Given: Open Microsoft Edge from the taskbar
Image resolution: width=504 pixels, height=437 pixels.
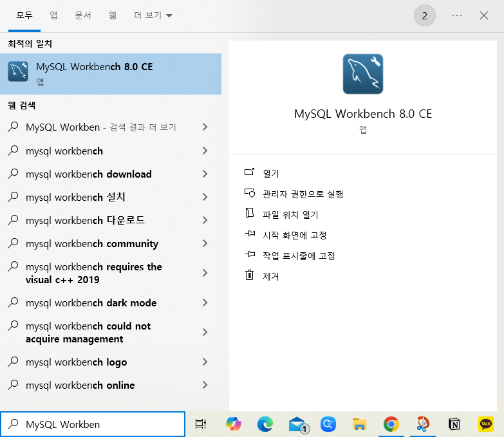Looking at the screenshot, I should 265,424.
